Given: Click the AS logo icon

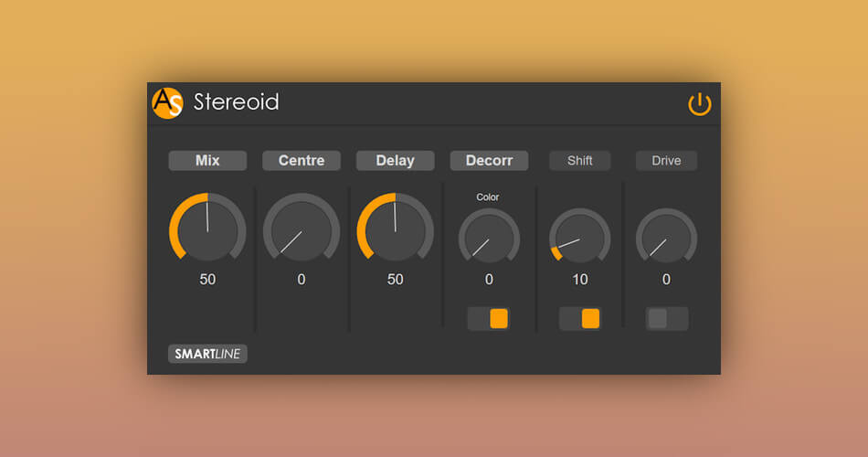Looking at the screenshot, I should point(167,103).
